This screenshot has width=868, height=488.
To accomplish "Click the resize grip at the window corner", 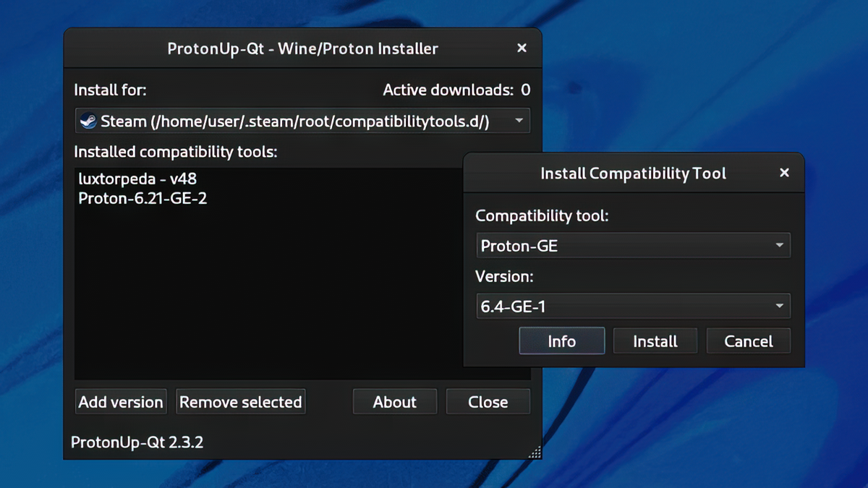I will click(535, 453).
